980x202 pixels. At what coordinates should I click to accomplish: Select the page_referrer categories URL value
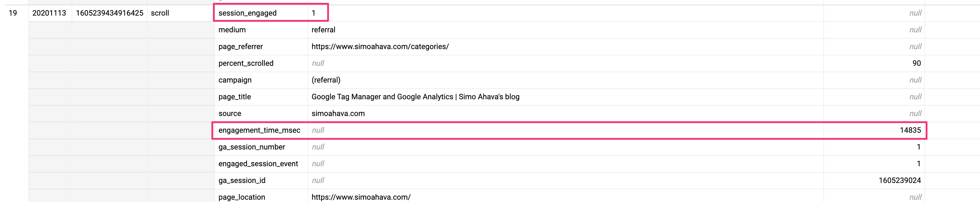pos(380,47)
